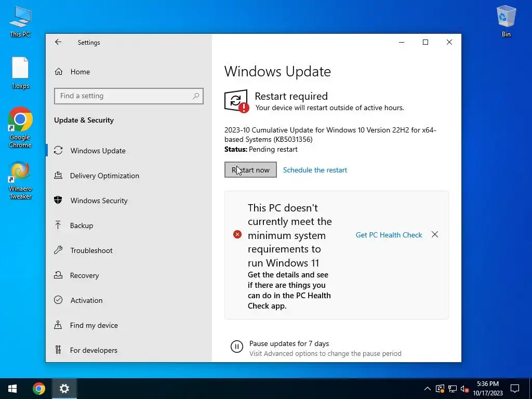This screenshot has height=399, width=532.
Task: Open the Activation page
Action: pos(129,300)
